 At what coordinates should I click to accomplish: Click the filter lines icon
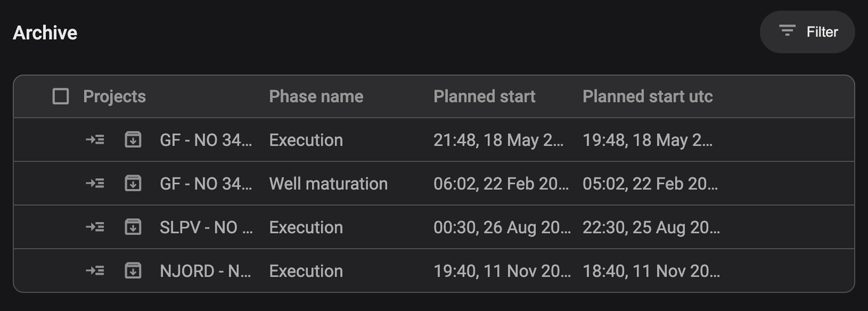coord(787,31)
